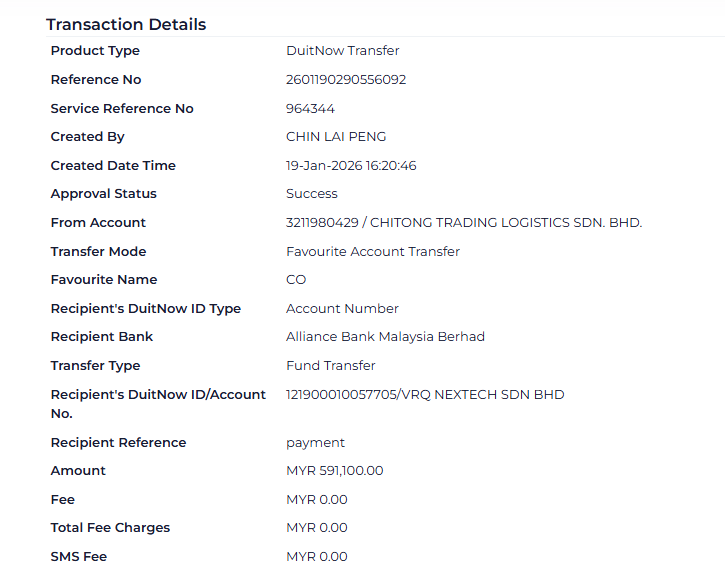Select the Favourite Account Transfer value
This screenshot has height=574, width=725.
click(373, 252)
